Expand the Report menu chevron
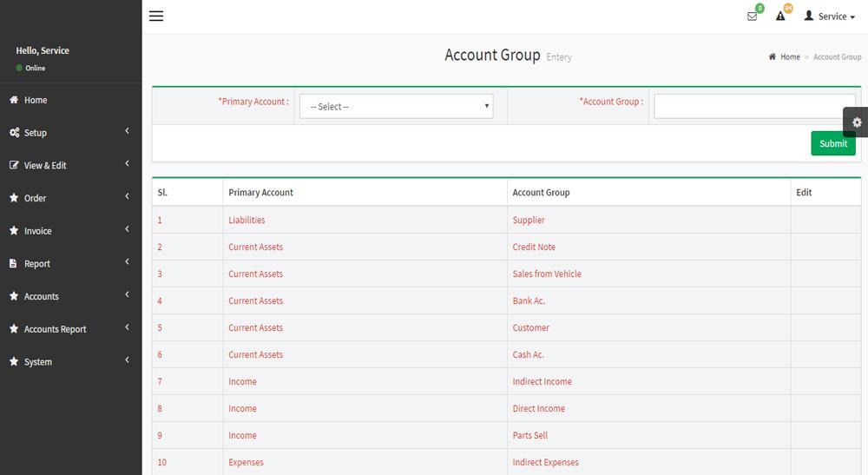868x475 pixels. (x=128, y=261)
